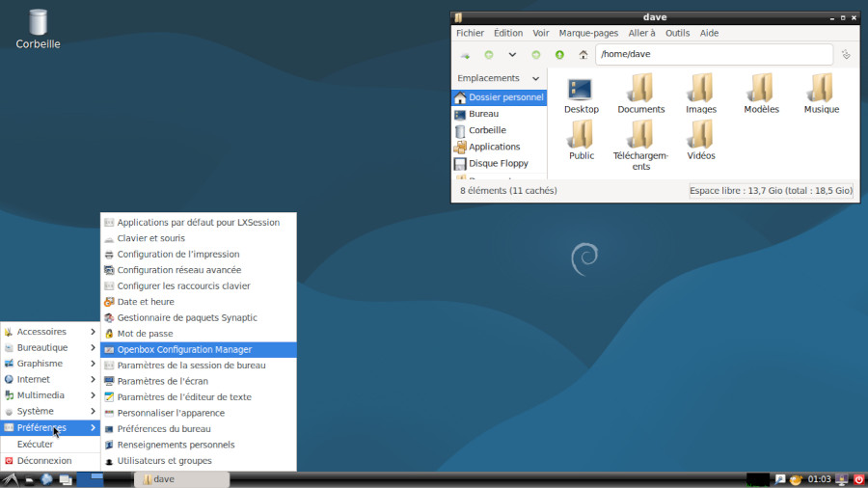Expand the Multimedia submenu

click(50, 395)
